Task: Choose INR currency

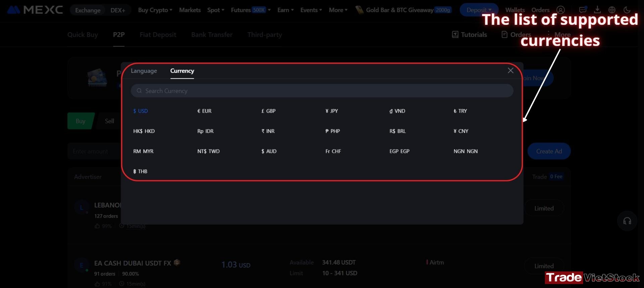Action: pos(268,131)
